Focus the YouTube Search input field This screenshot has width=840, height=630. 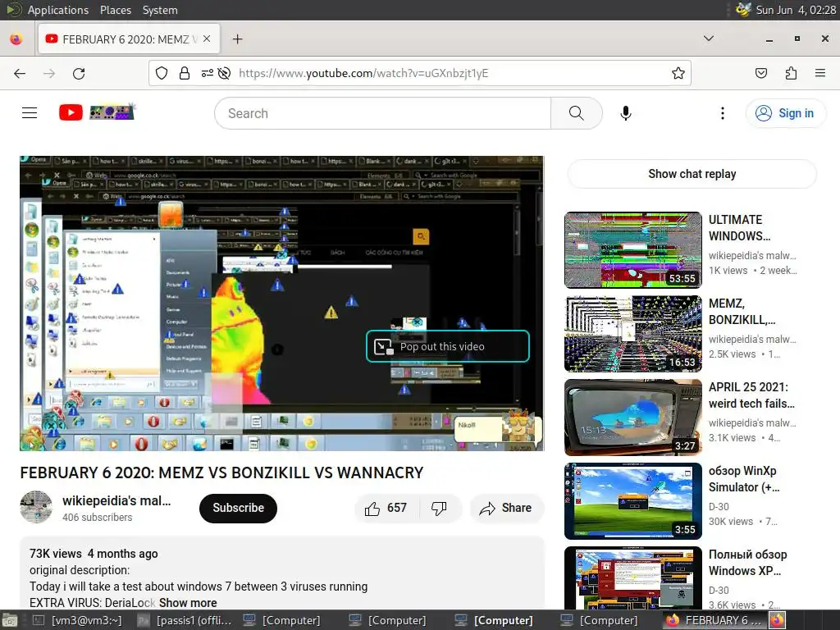point(383,113)
